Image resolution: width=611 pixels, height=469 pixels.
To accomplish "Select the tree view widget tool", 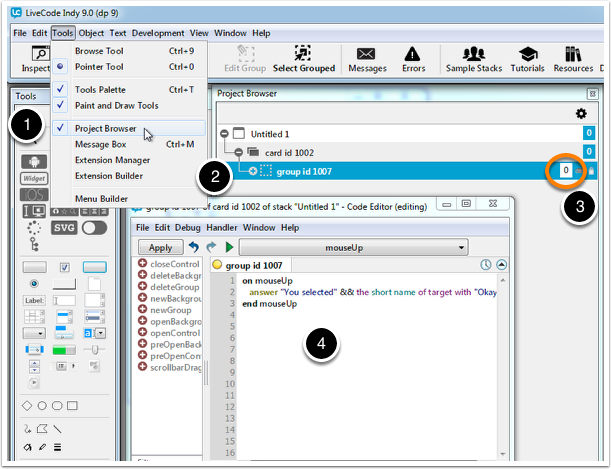I will point(34,245).
